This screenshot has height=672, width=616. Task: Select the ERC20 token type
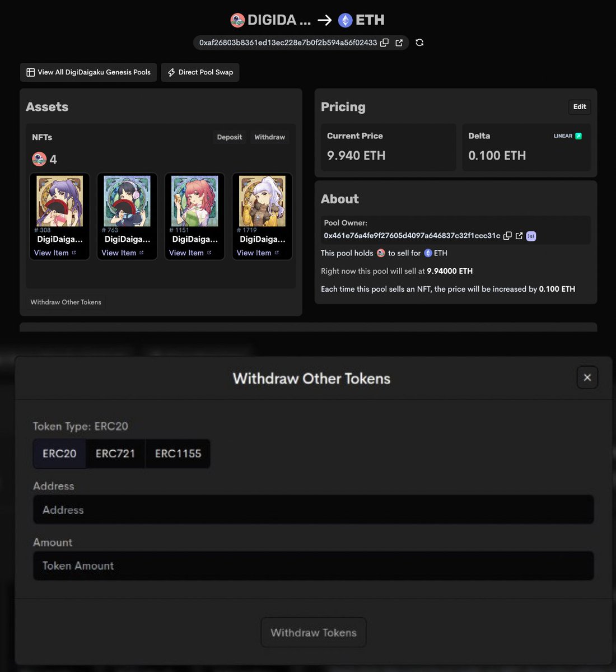pyautogui.click(x=59, y=454)
